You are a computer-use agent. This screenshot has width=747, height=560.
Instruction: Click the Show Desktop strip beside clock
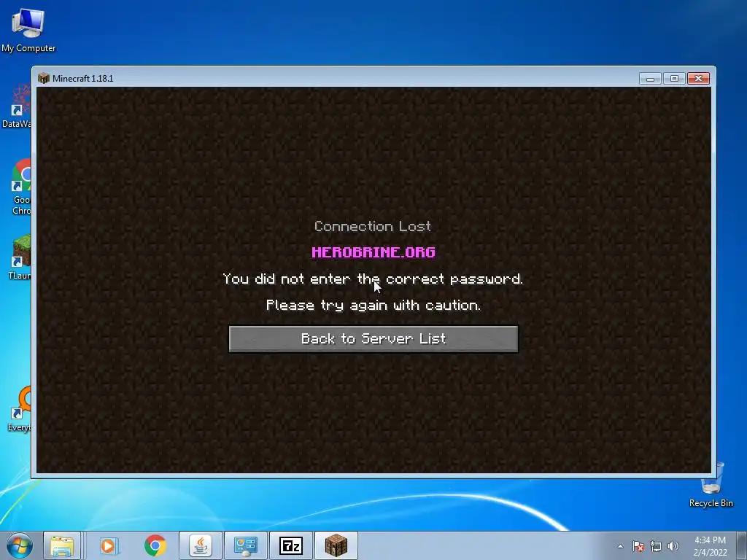[x=742, y=545]
